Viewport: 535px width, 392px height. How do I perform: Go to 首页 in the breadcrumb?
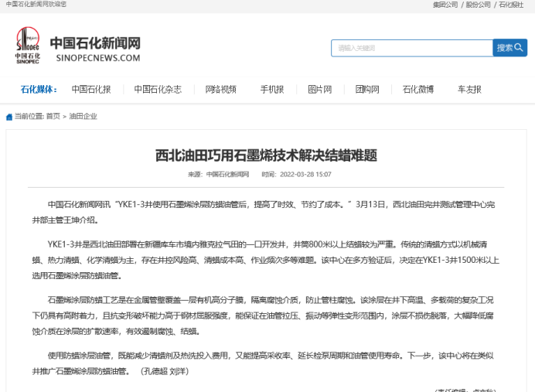[53, 116]
